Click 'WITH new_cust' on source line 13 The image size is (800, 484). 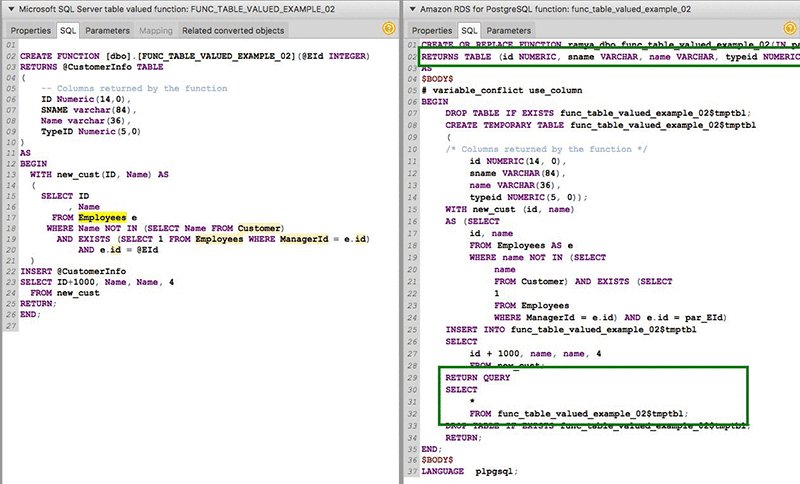(65, 174)
